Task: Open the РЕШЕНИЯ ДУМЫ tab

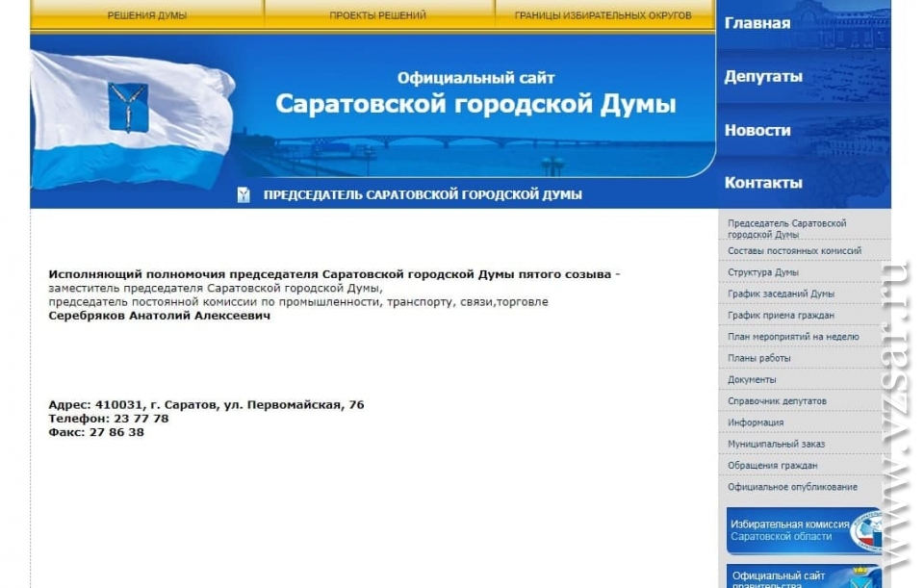Action: coord(147,15)
